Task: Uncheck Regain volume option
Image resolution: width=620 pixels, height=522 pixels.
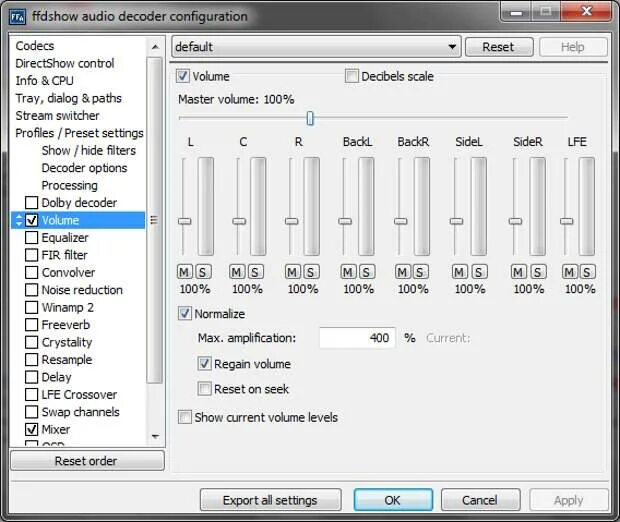Action: click(x=204, y=364)
